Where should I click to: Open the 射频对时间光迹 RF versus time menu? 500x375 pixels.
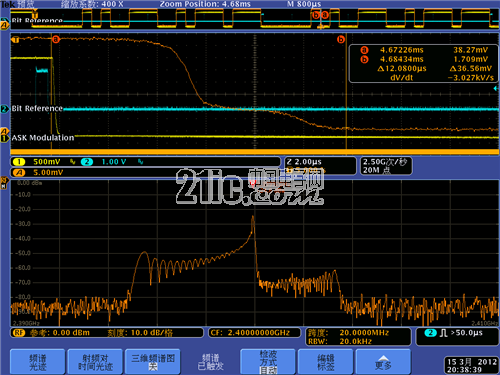coord(95,362)
